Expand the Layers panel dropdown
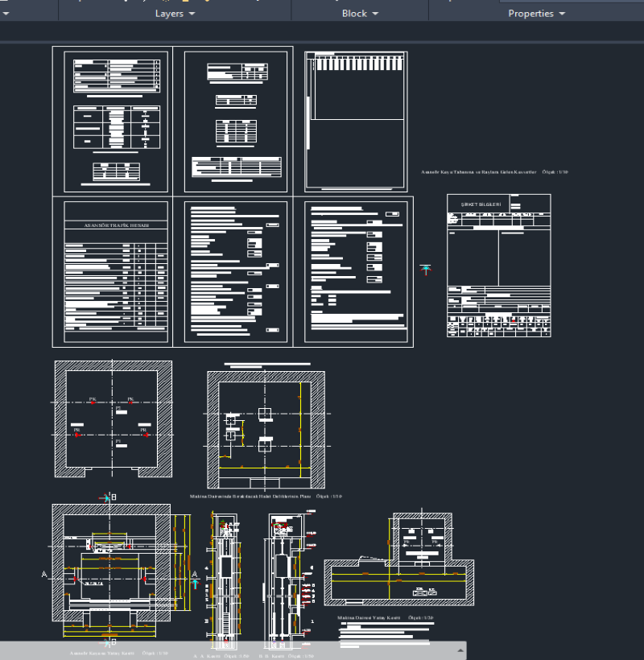Screen dimensions: 644x660 (x=192, y=14)
